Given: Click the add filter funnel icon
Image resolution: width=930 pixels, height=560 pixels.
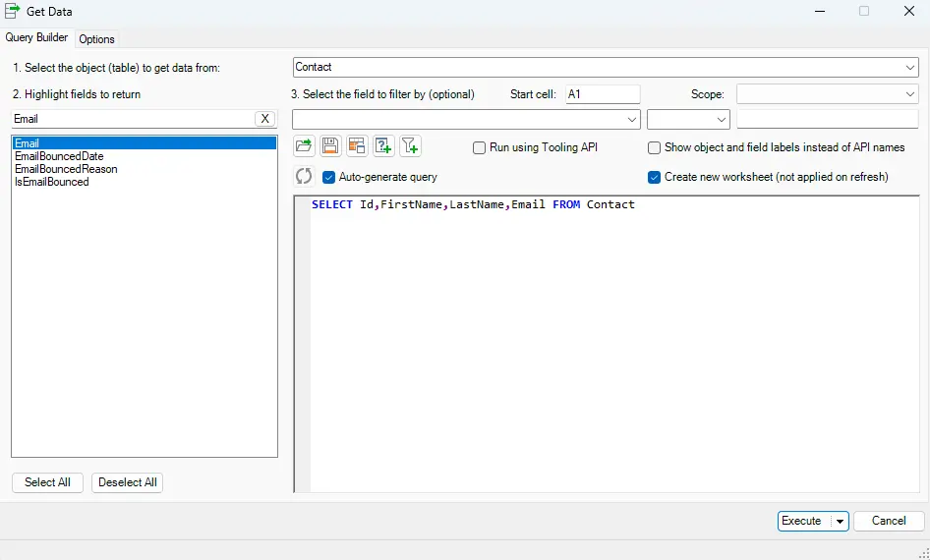Looking at the screenshot, I should pyautogui.click(x=410, y=146).
